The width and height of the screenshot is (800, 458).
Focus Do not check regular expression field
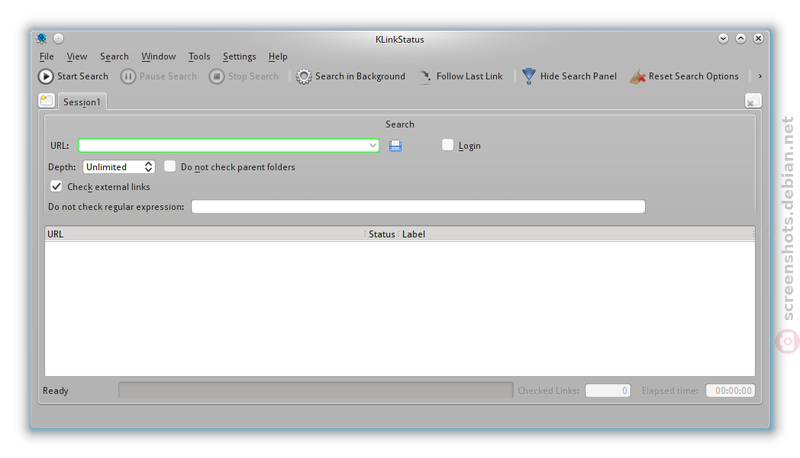(418, 207)
